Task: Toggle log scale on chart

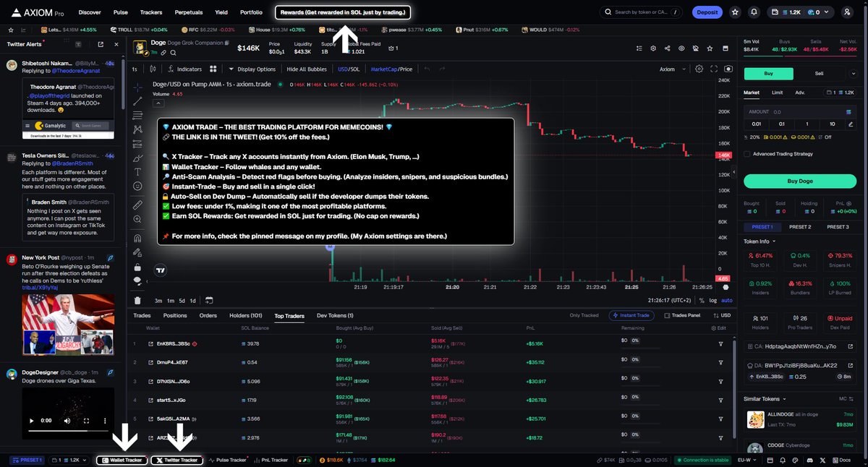Action: click(713, 300)
